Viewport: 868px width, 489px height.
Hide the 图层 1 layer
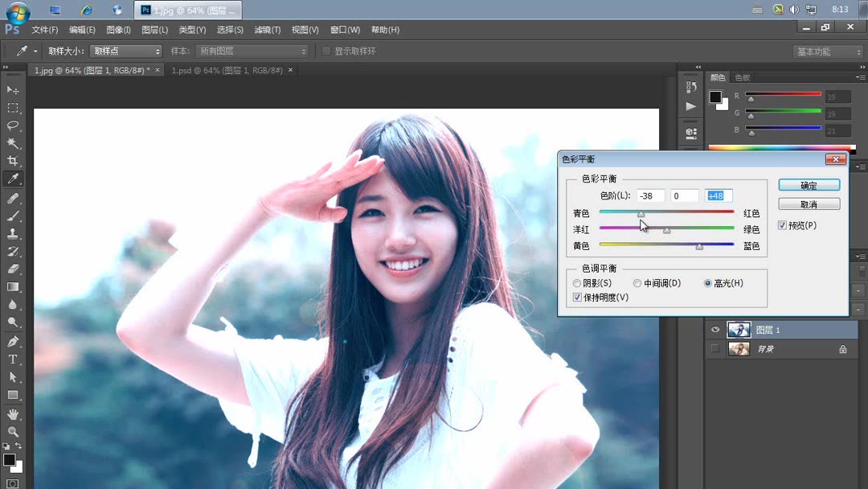click(714, 330)
